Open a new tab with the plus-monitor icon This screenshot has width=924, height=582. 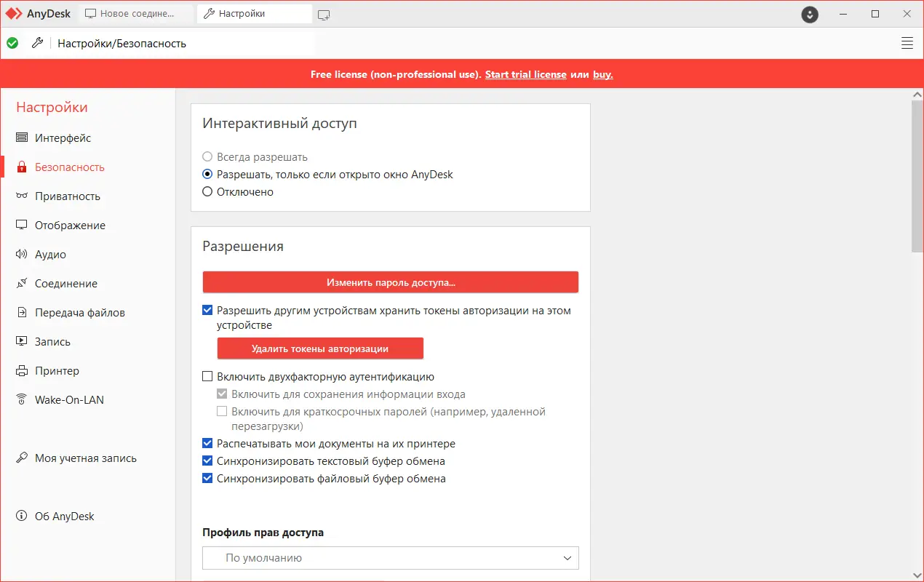[324, 15]
